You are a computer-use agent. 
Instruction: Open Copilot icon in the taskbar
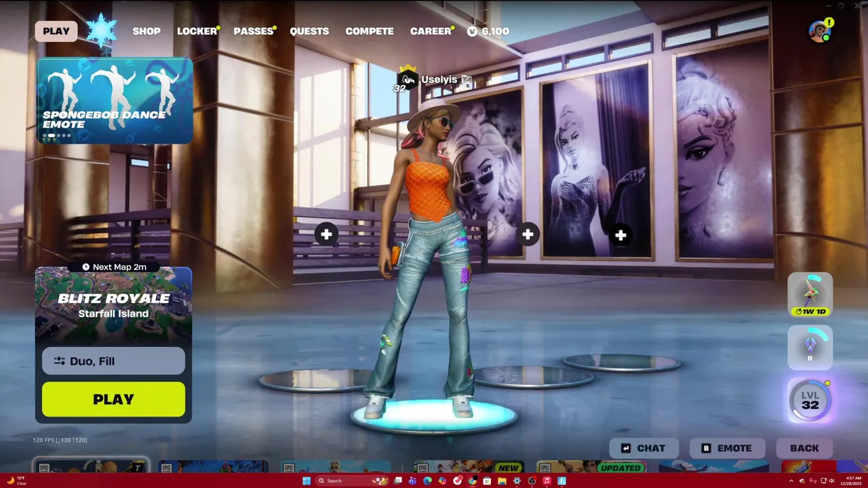(x=442, y=481)
